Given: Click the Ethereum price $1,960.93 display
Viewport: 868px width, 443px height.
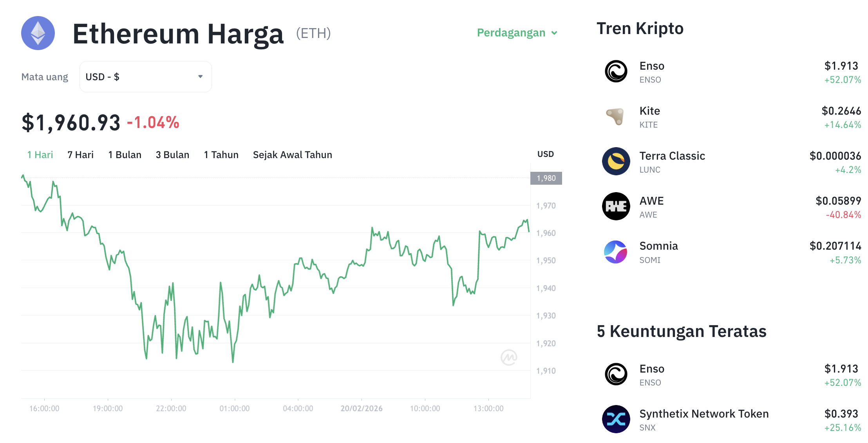Looking at the screenshot, I should [x=71, y=121].
